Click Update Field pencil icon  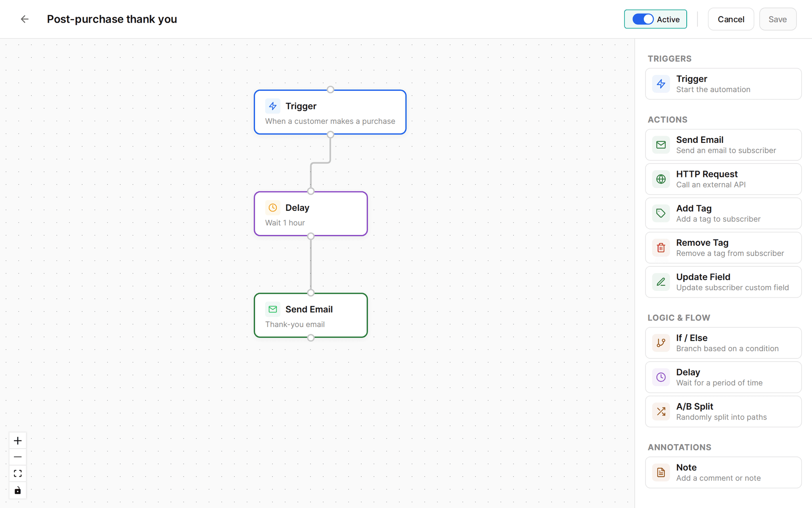[x=661, y=282]
